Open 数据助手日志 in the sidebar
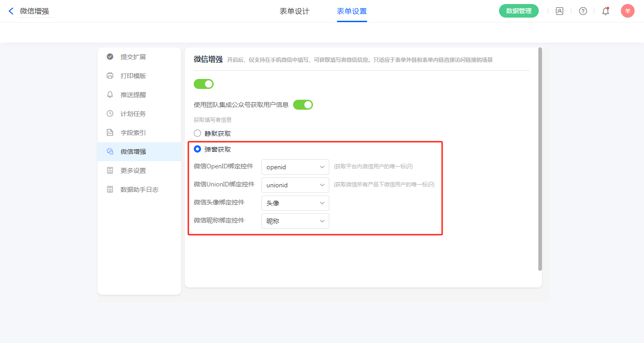 point(139,190)
